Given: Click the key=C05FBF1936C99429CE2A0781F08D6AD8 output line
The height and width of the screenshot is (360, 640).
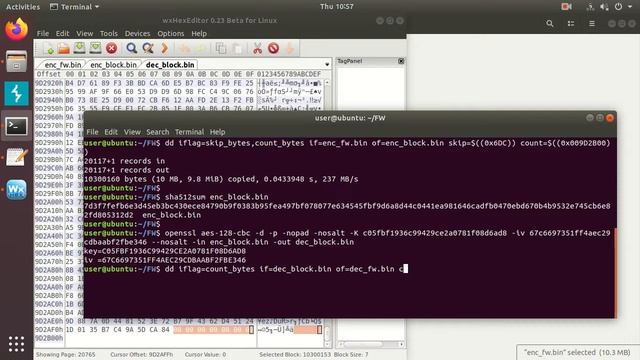Looking at the screenshot, I should point(165,251).
